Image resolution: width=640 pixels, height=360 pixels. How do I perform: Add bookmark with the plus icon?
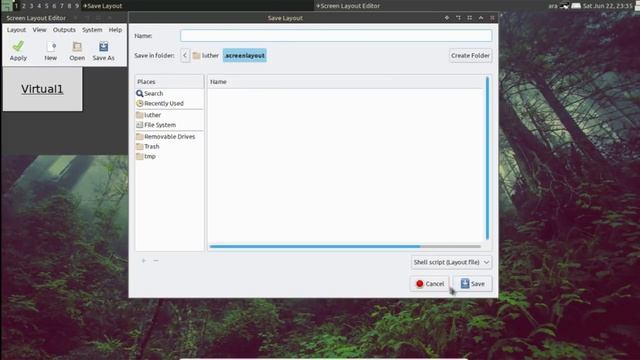pos(144,260)
